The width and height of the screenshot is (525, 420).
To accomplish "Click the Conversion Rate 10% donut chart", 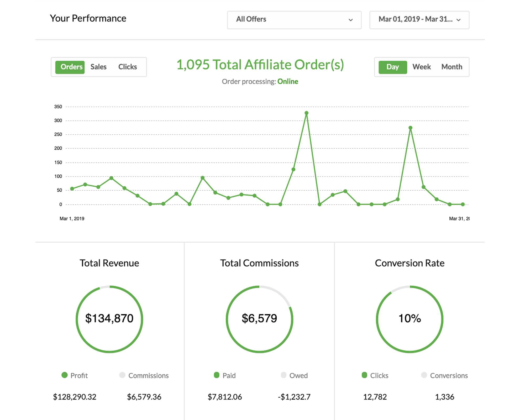I will coord(409,319).
